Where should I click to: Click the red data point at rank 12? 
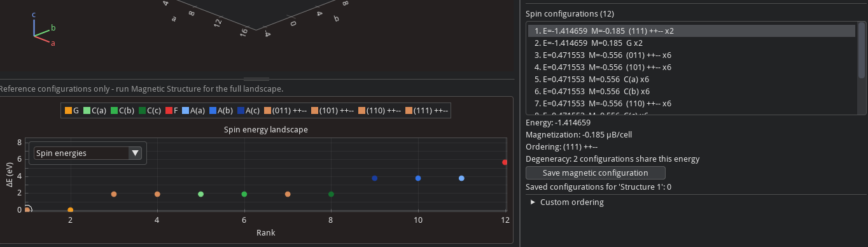coord(505,162)
